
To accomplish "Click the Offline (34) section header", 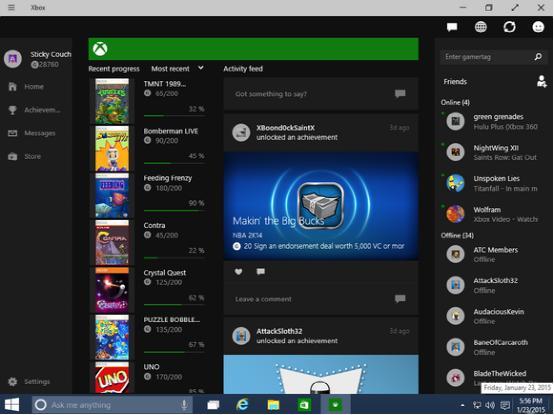I will coord(457,235).
